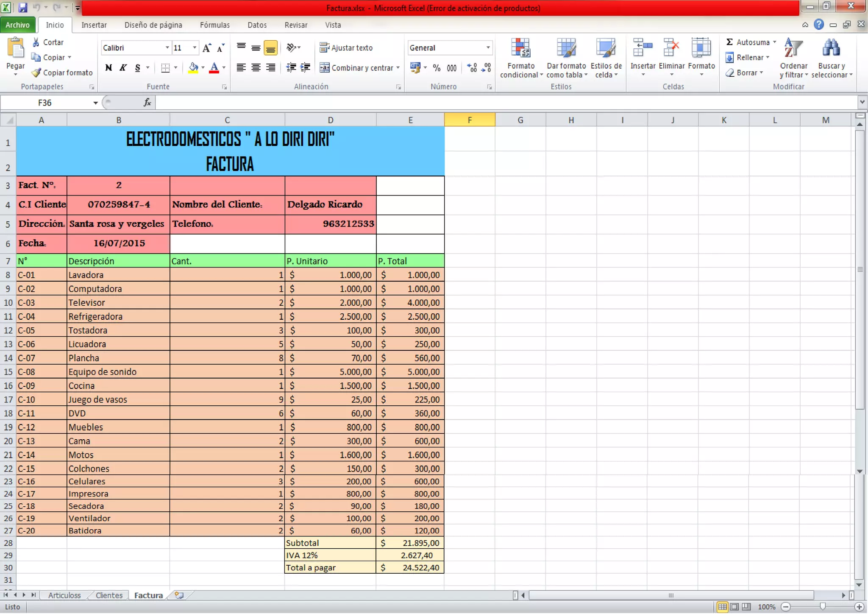Expand the Name Box dropdown arrow
This screenshot has width=868, height=614.
coord(95,103)
